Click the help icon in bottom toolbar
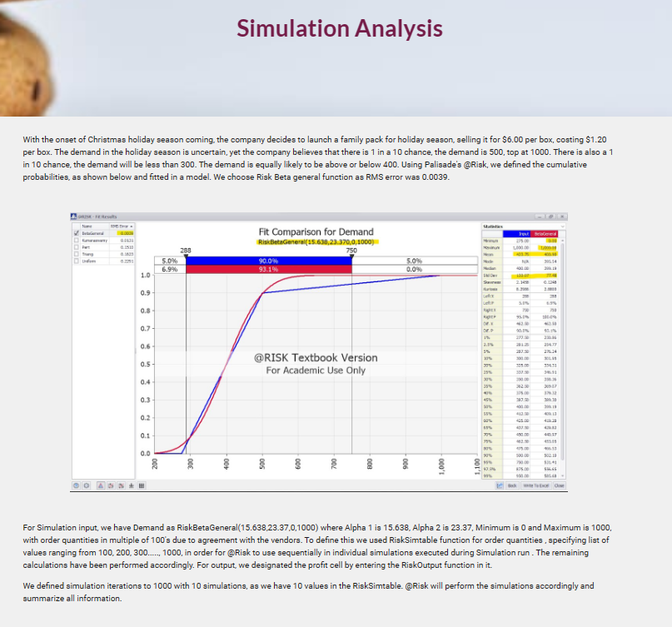The image size is (672, 627). click(77, 485)
